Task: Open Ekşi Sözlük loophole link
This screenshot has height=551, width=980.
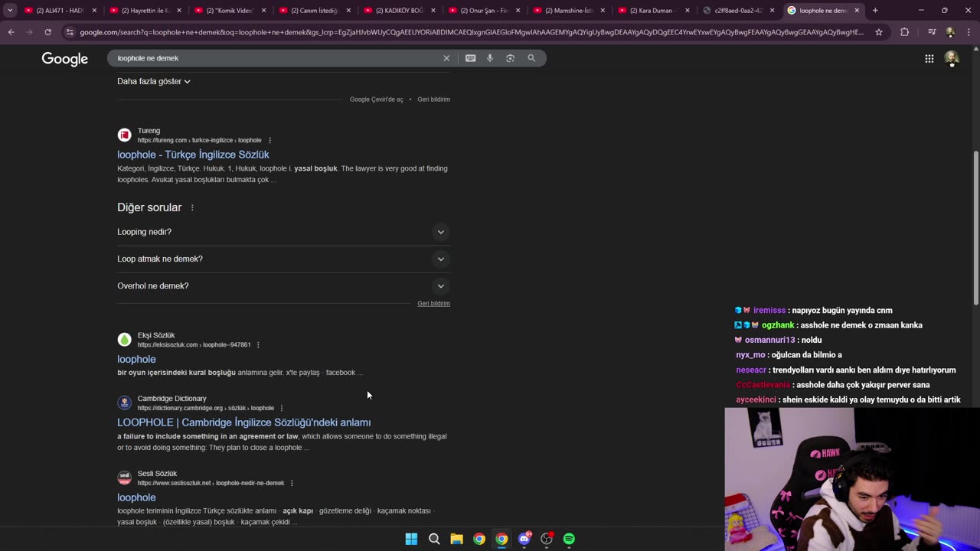Action: tap(136, 359)
